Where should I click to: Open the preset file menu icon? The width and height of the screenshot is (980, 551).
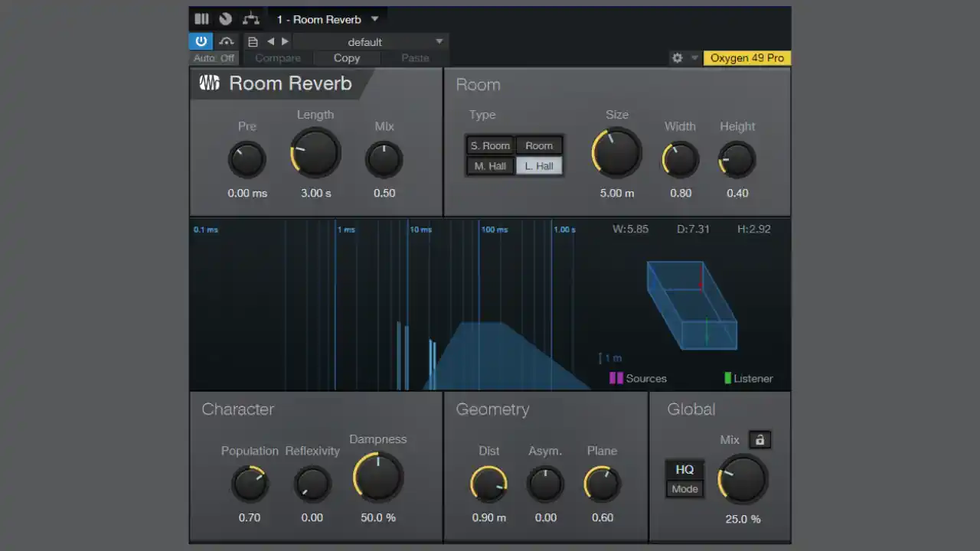(x=253, y=42)
